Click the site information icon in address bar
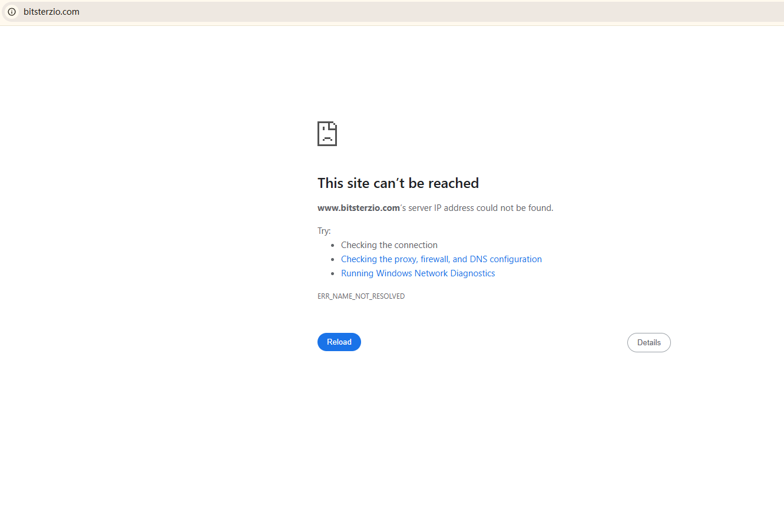The image size is (784, 532). [x=12, y=12]
